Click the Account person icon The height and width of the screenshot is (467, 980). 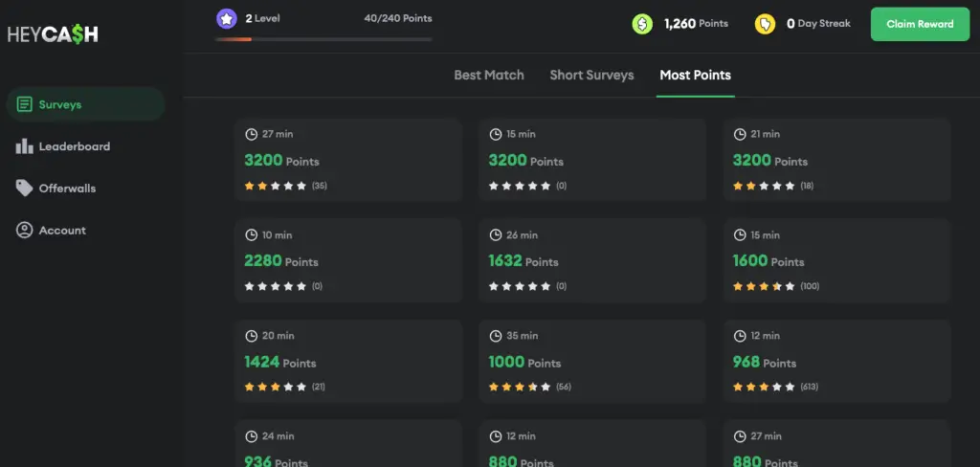click(x=24, y=230)
